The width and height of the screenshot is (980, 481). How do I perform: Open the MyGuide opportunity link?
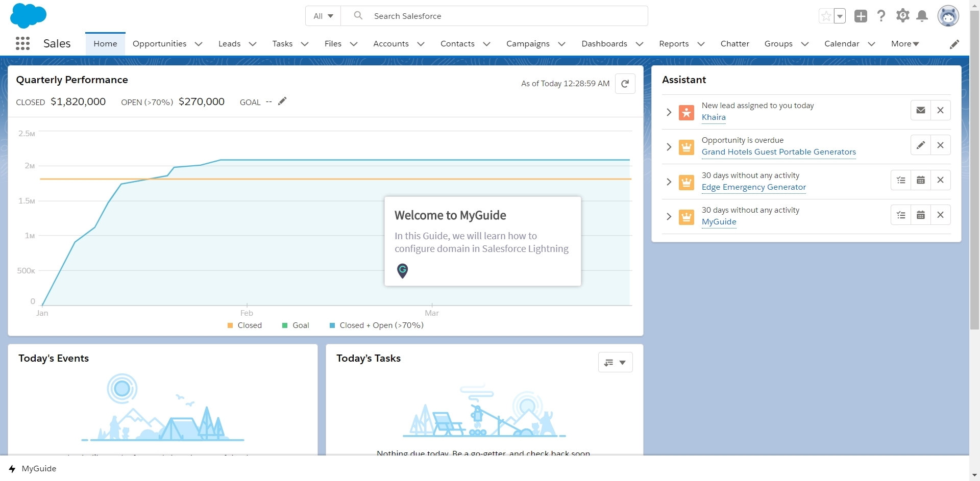[x=719, y=222]
